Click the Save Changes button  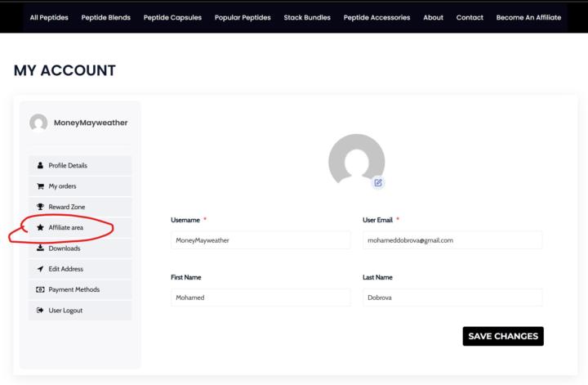503,336
